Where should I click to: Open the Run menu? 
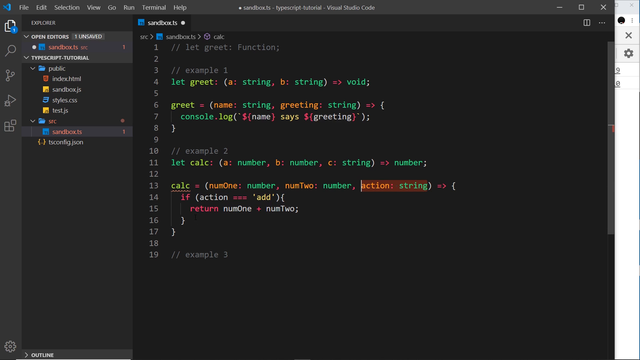[x=129, y=7]
